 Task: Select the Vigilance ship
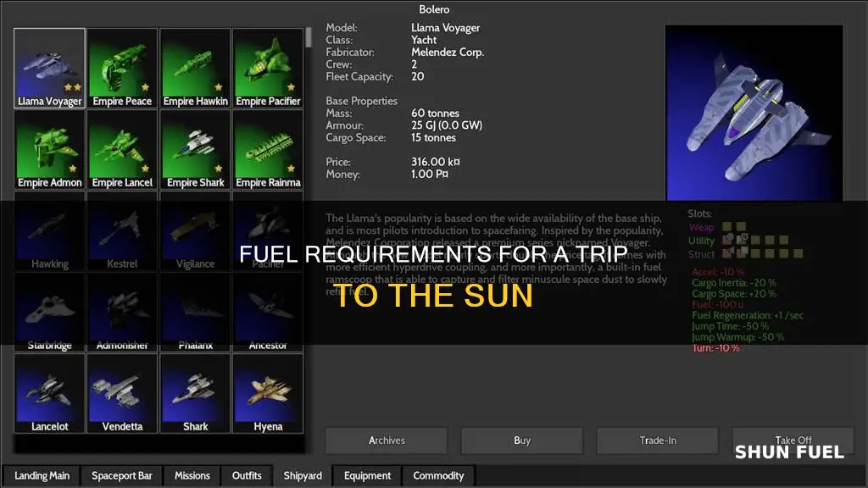coord(196,230)
